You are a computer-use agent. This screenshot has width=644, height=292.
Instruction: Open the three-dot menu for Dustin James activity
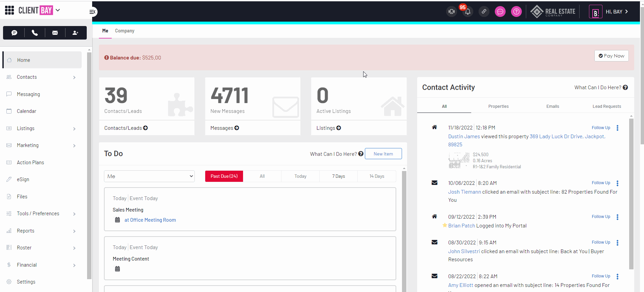pos(617,128)
